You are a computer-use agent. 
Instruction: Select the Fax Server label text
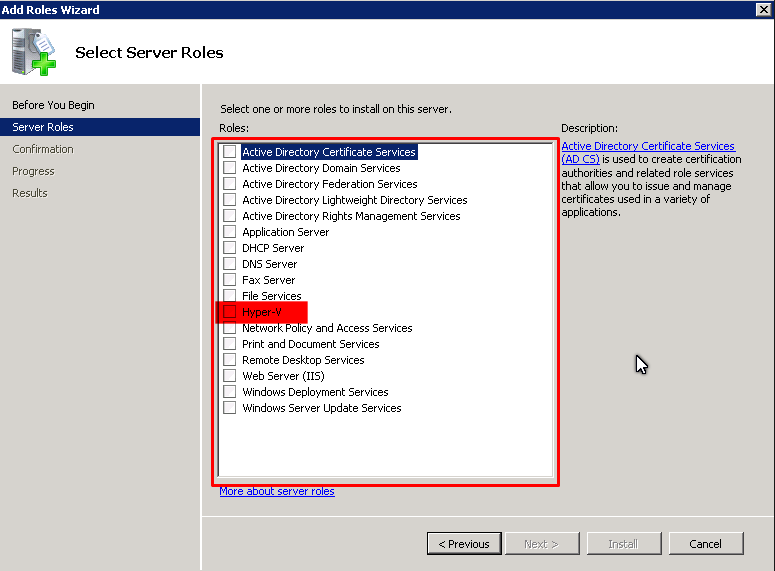[x=268, y=280]
